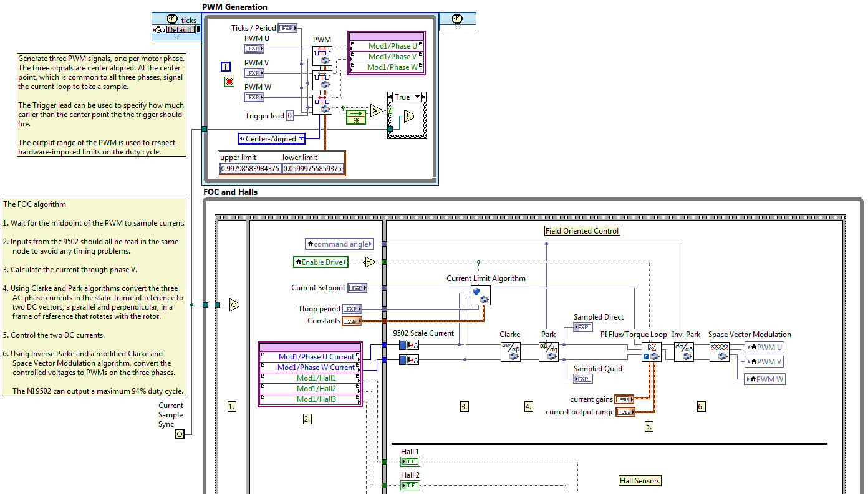Click the FOC algorithm comment box
This screenshot has height=494, width=868.
click(x=94, y=297)
